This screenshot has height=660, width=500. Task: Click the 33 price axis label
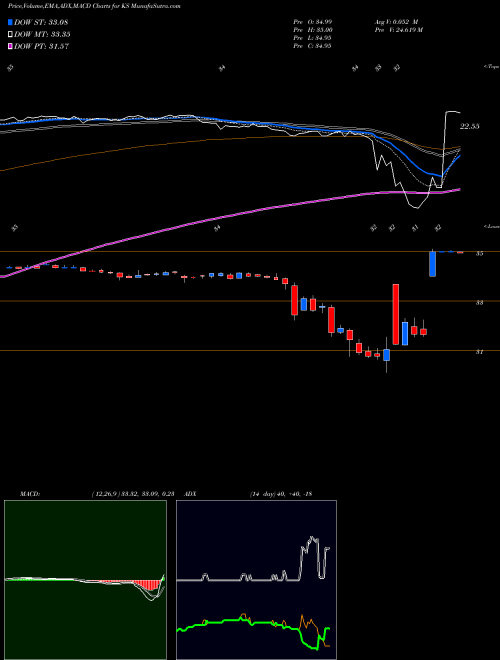pos(479,303)
